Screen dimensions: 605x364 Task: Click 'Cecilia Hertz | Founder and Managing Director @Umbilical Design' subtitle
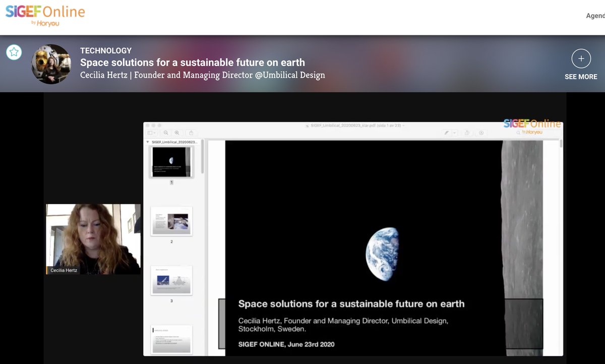(x=203, y=75)
